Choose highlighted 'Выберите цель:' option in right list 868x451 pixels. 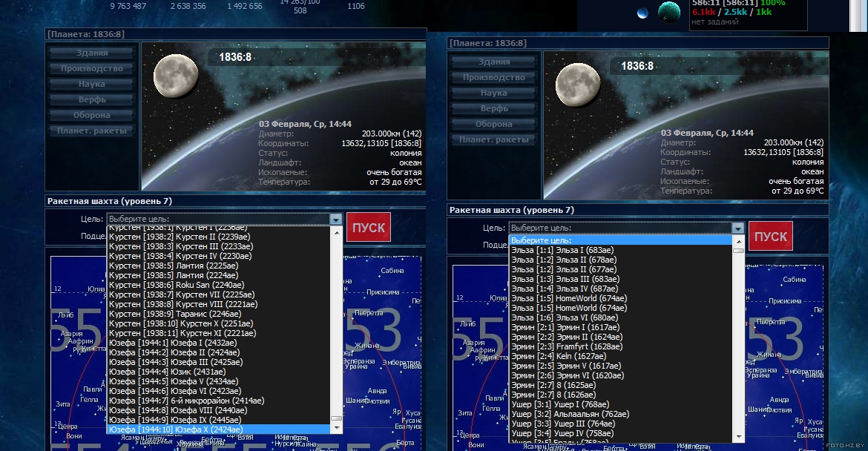pos(620,240)
